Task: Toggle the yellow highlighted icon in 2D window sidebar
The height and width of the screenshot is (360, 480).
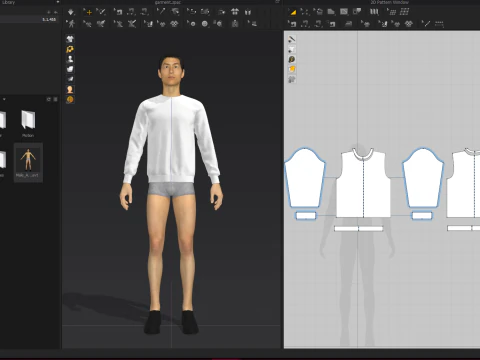Action: tap(292, 69)
